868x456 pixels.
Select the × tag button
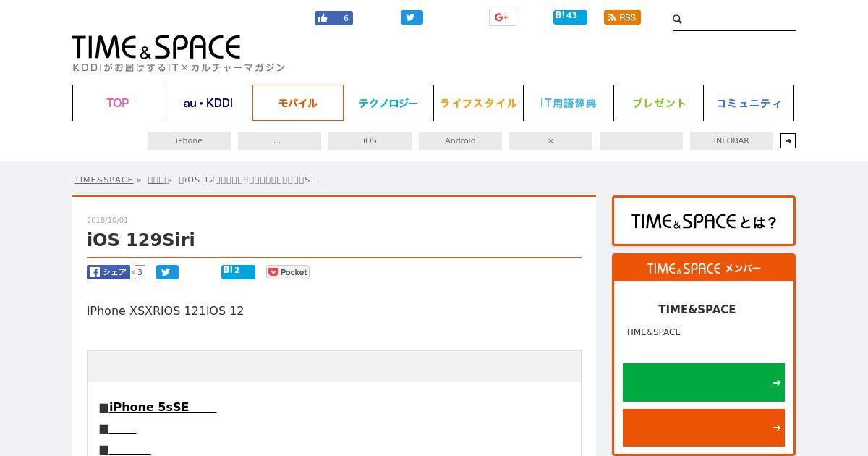[550, 140]
